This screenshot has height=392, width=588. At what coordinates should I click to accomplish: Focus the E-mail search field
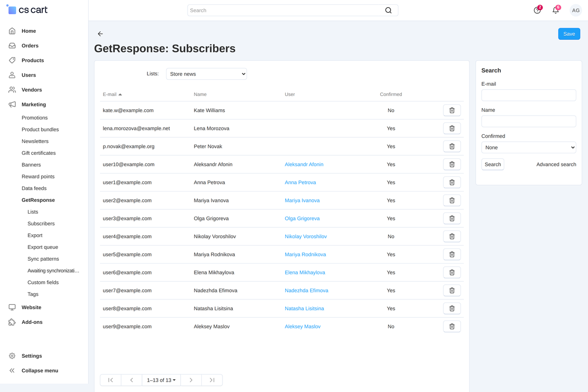click(529, 95)
